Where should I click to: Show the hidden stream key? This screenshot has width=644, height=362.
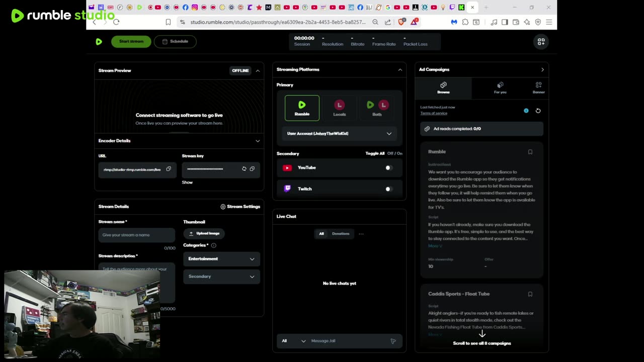click(187, 183)
